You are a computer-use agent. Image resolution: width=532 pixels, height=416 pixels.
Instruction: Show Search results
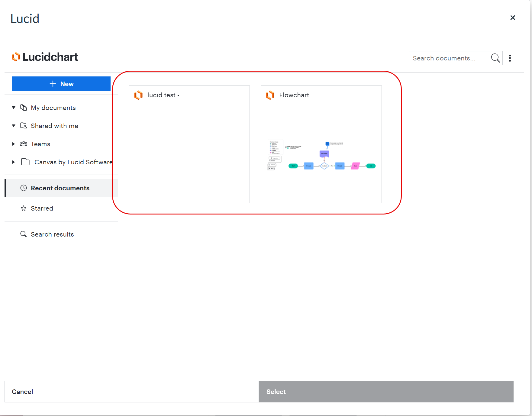[52, 234]
